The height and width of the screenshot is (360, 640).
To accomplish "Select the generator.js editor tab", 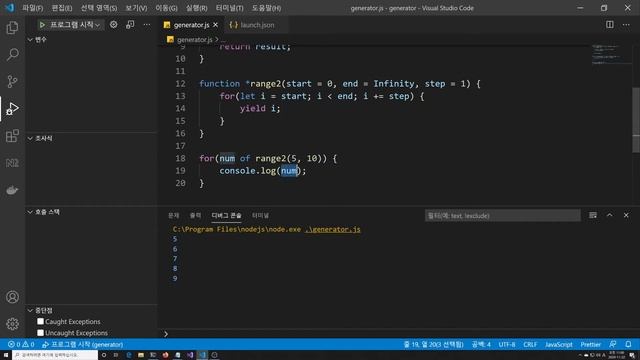I will (x=191, y=25).
